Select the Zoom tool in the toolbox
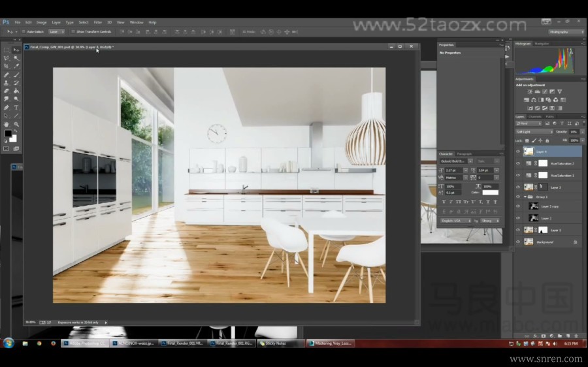Screen dimensions: 588x367 [x=16, y=124]
